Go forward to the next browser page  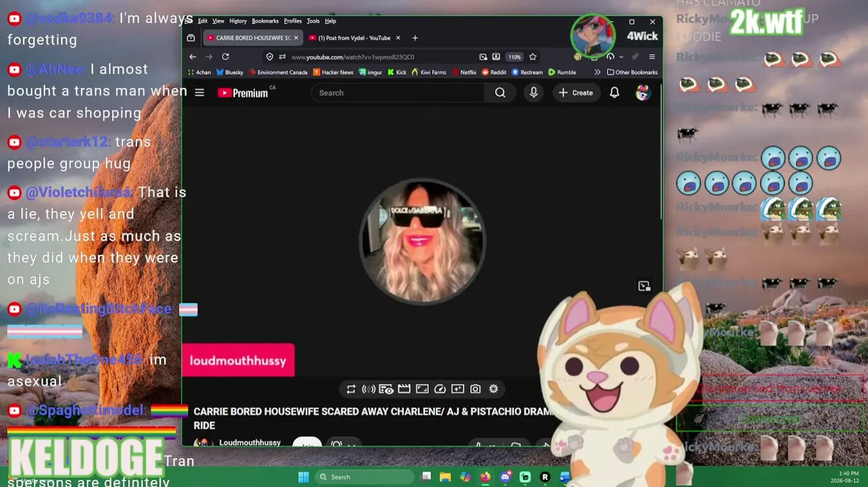pos(209,57)
